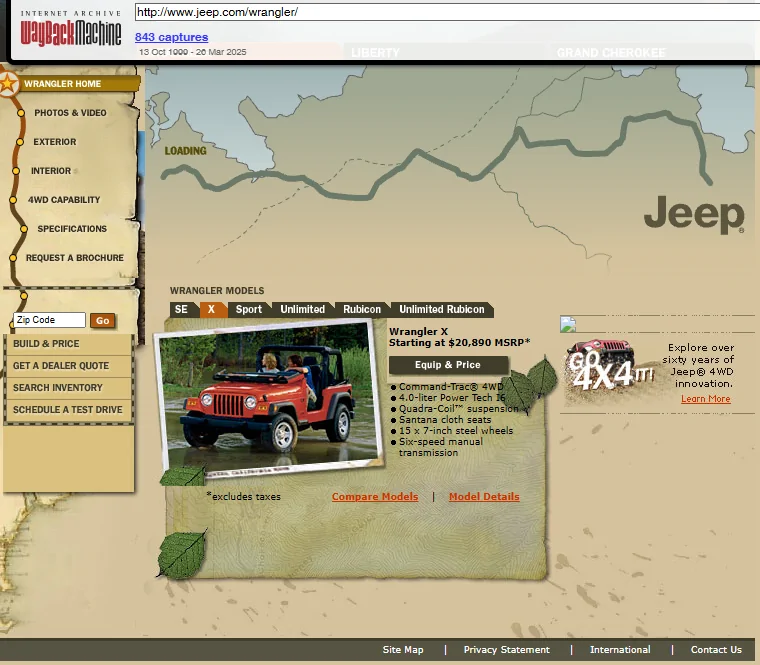This screenshot has height=665, width=760.
Task: Click the Jeep brand logo
Action: point(694,215)
